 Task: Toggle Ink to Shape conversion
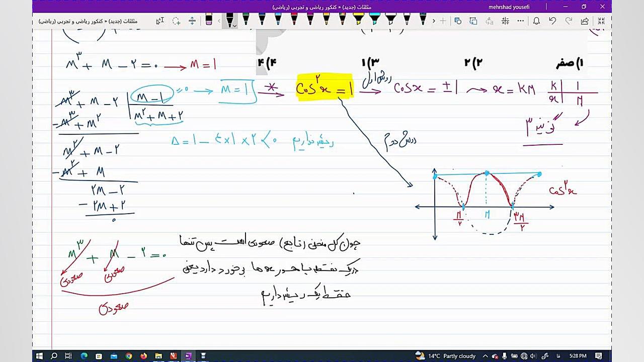(x=473, y=21)
